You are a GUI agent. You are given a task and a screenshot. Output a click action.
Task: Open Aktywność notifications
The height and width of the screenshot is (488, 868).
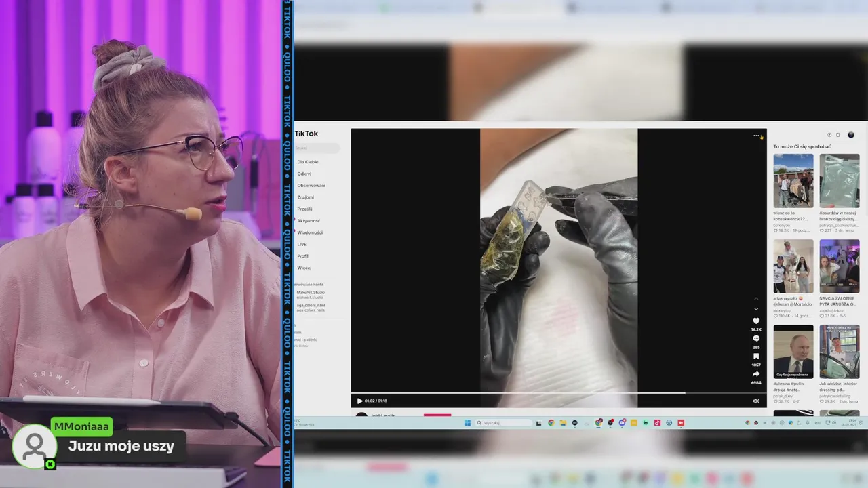309,220
